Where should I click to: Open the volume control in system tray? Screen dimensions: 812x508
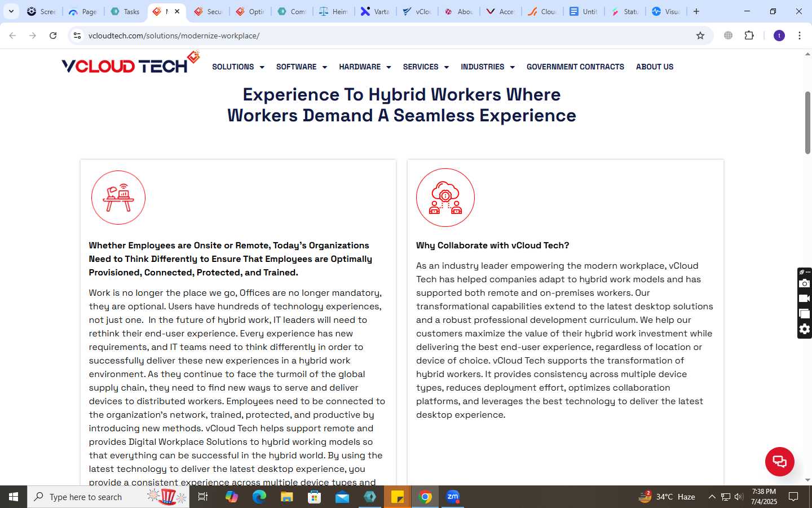[x=739, y=497]
